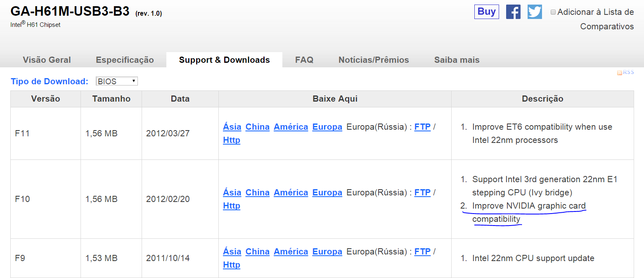Viewport: 644px width, 278px height.
Task: Click F11 row Http link
Action: 232,140
